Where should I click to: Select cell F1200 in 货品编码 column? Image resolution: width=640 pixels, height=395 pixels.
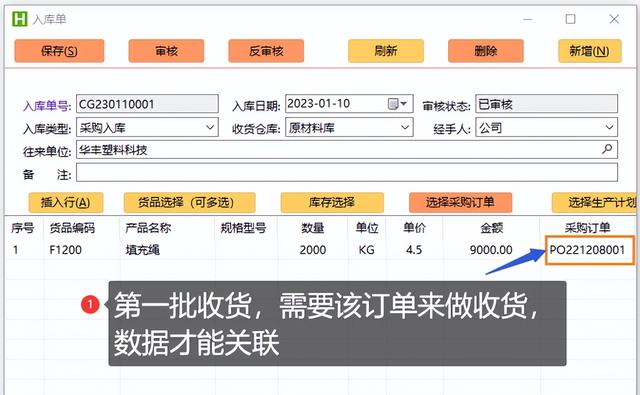coord(66,250)
